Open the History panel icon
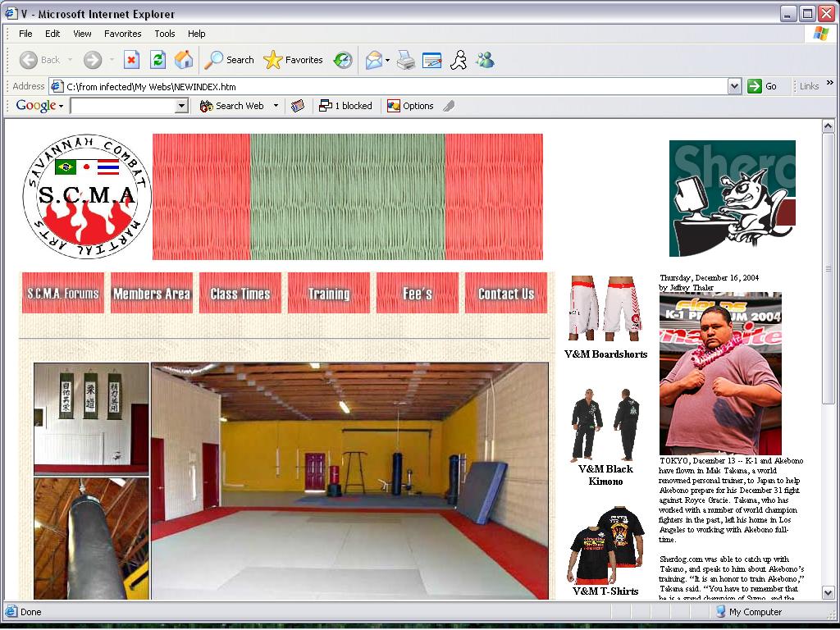840x630 pixels. (343, 60)
